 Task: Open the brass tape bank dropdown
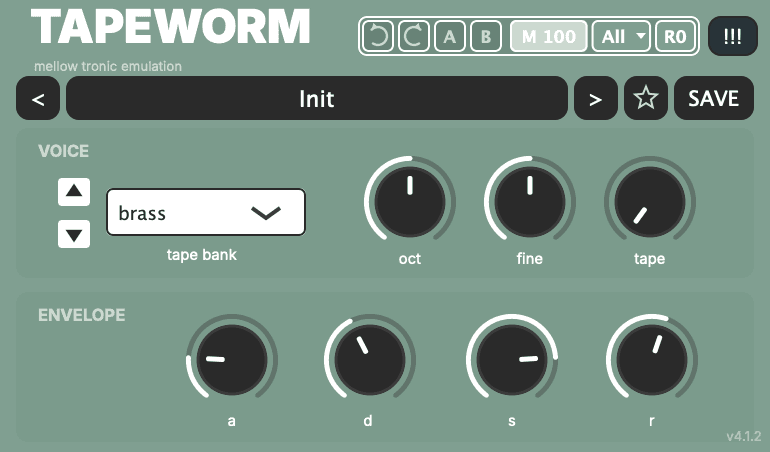point(206,212)
